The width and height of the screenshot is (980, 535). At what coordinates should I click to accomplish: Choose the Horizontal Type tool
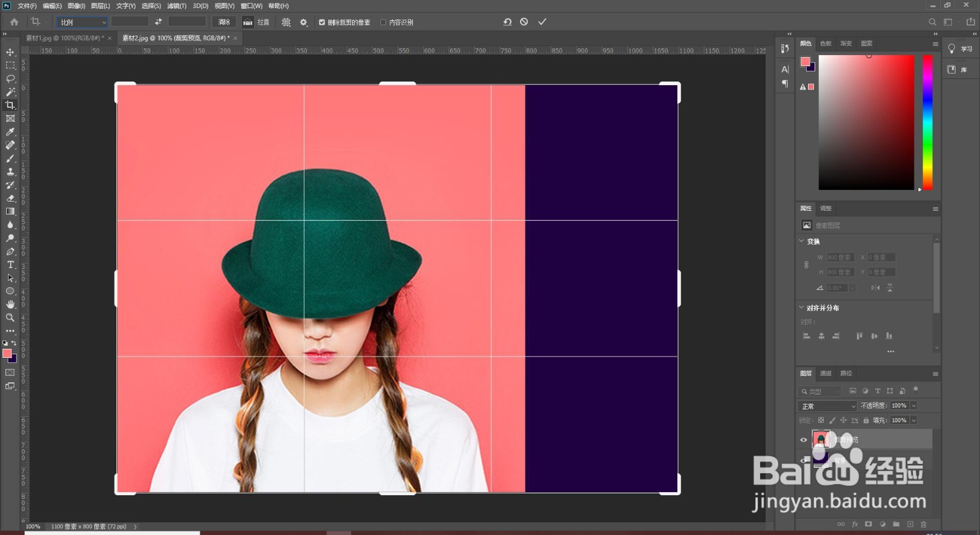pos(10,265)
